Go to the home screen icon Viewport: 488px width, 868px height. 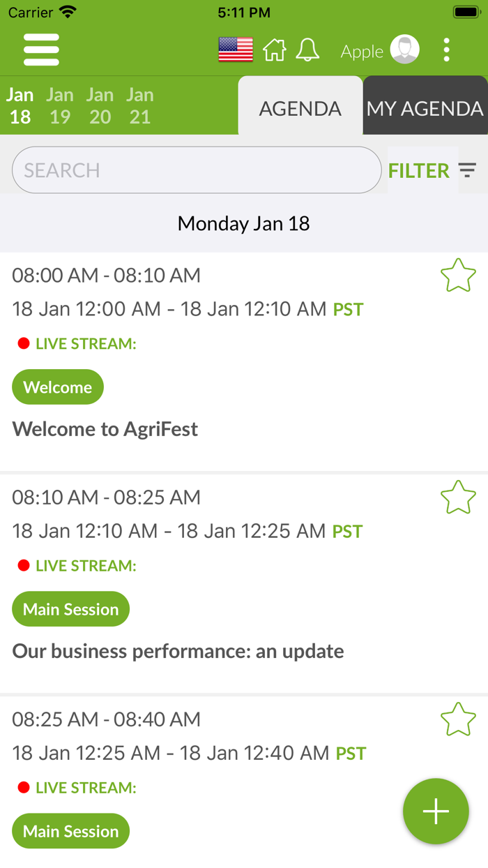274,50
